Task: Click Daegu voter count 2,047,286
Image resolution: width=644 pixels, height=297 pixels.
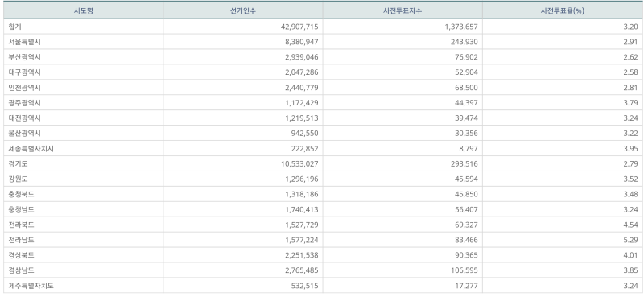Action: click(x=301, y=72)
